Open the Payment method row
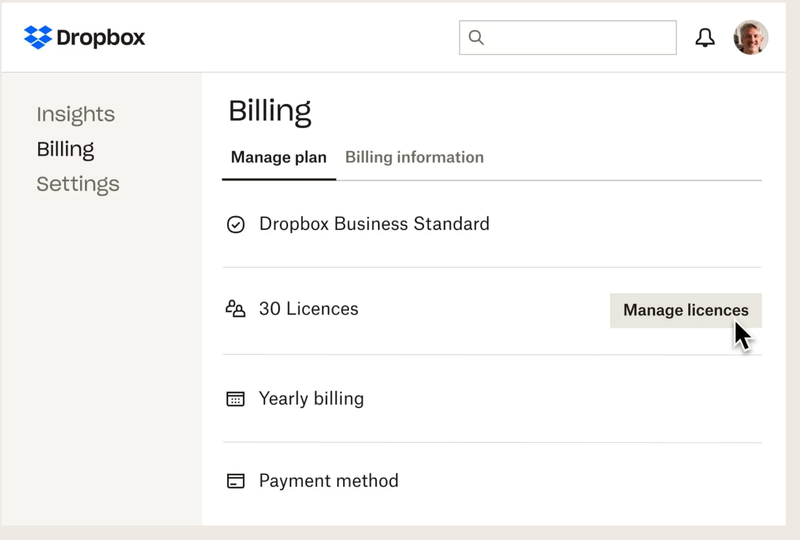The width and height of the screenshot is (800, 540). point(328,481)
